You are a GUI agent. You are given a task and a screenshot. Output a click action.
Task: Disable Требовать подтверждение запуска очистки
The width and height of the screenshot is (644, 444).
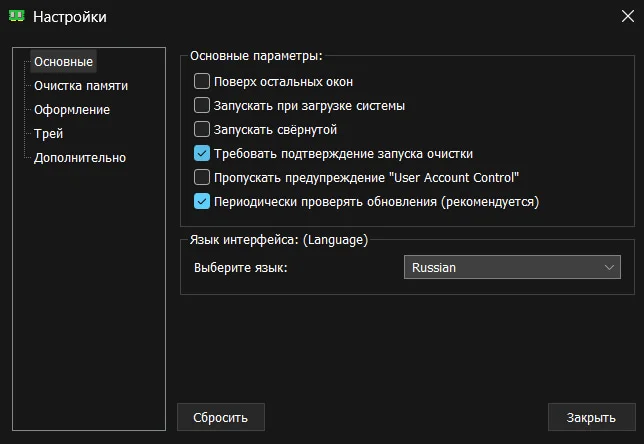(x=202, y=154)
